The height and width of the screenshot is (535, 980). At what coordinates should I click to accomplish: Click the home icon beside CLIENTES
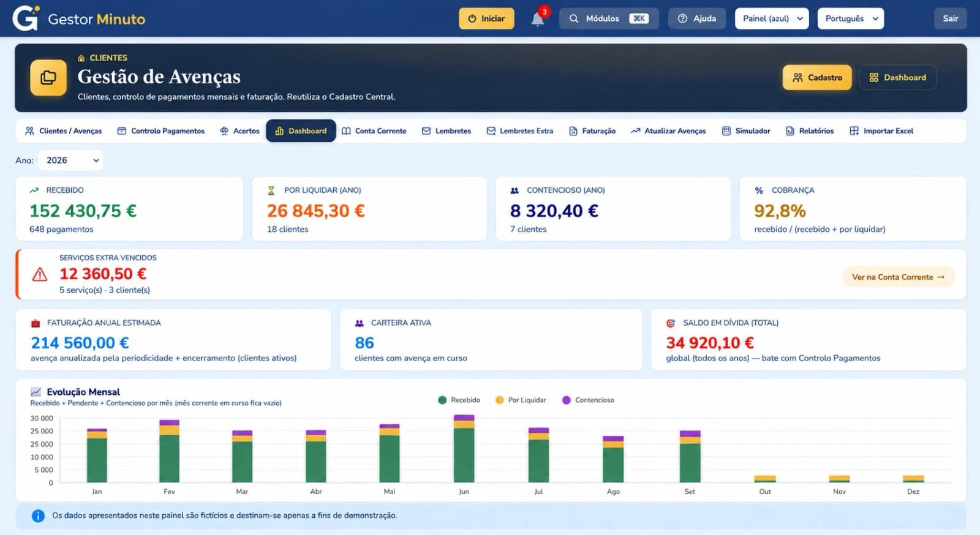tap(81, 58)
